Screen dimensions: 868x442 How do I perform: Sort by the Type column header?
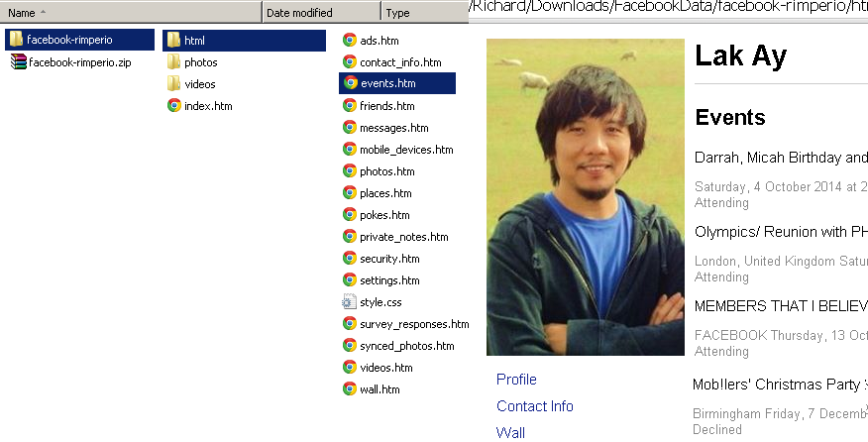click(x=425, y=12)
